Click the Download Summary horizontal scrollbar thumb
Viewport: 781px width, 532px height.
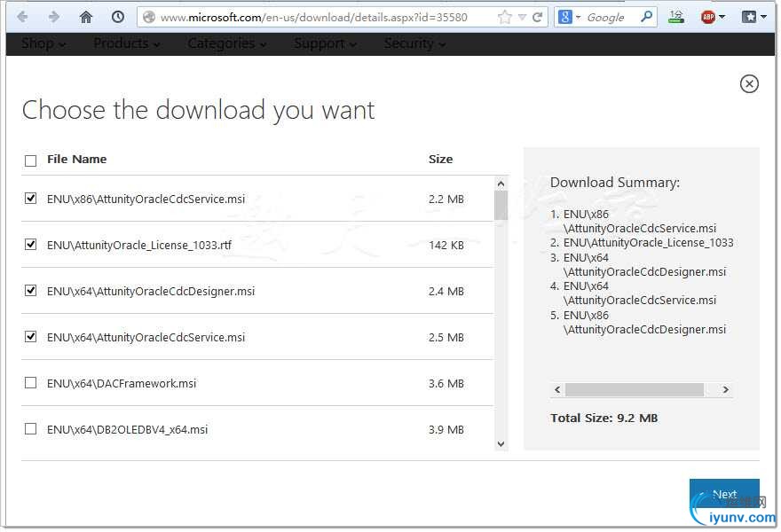pyautogui.click(x=634, y=389)
